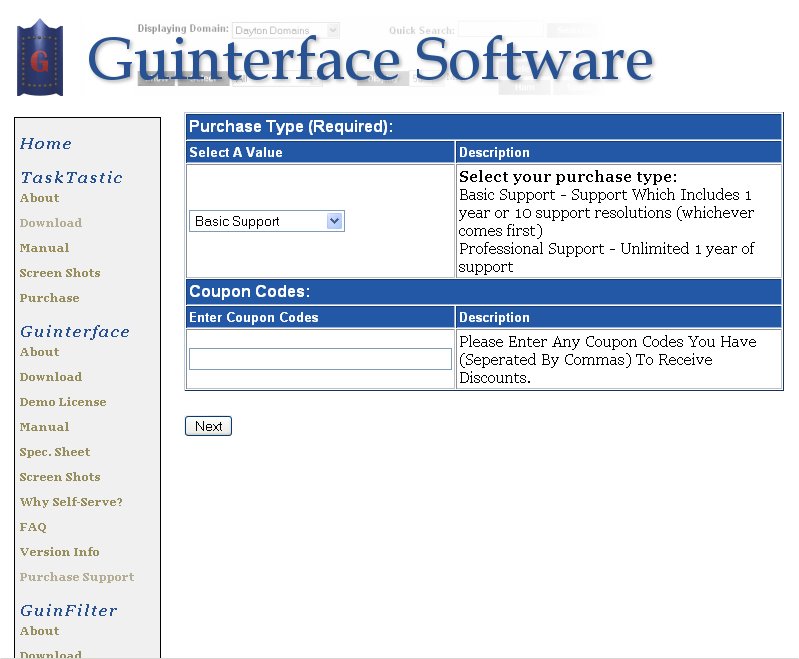The image size is (799, 659).
Task: Click the Next button
Action: click(x=208, y=426)
